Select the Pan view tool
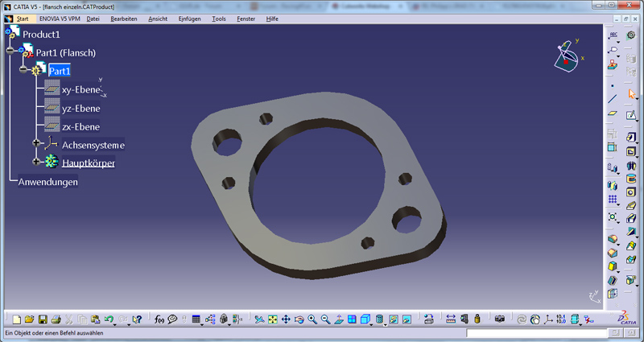The width and height of the screenshot is (644, 342). click(x=286, y=319)
